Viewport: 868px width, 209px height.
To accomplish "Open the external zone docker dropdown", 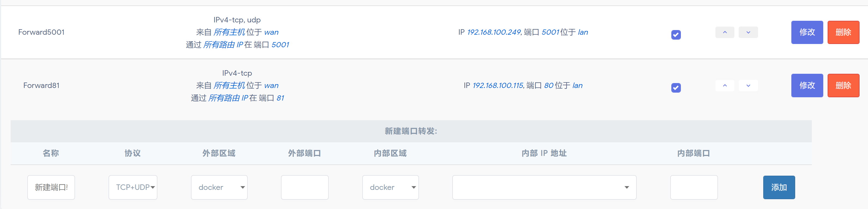I will click(219, 187).
